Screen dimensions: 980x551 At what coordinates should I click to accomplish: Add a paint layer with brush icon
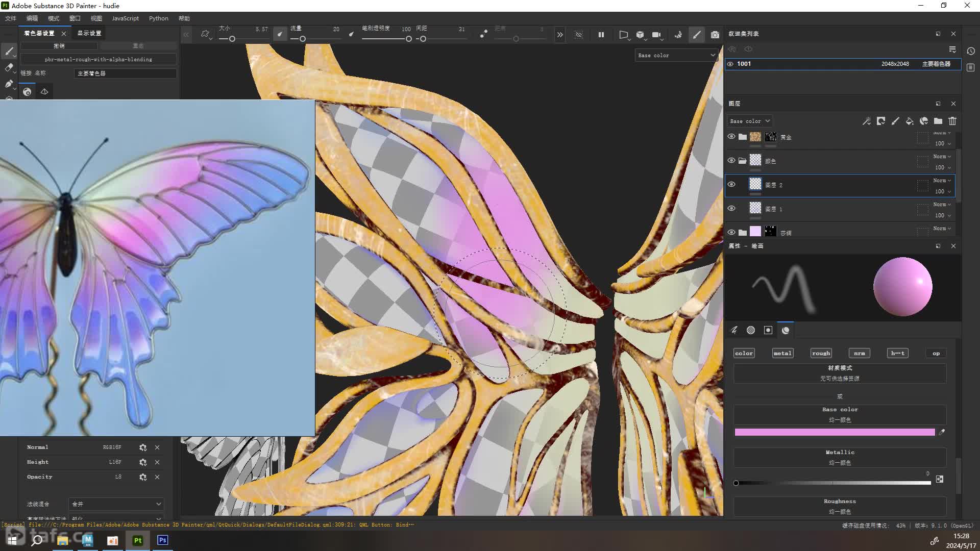pos(895,121)
